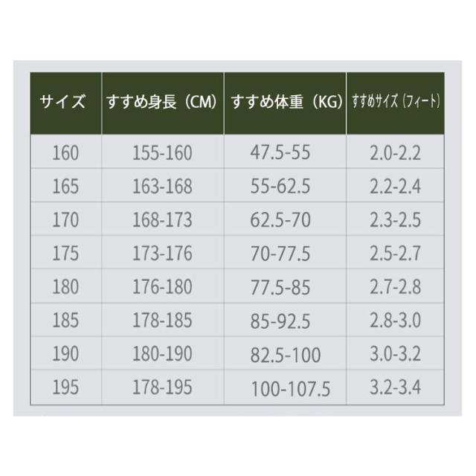Click the height range 155-160 cell

click(162, 153)
